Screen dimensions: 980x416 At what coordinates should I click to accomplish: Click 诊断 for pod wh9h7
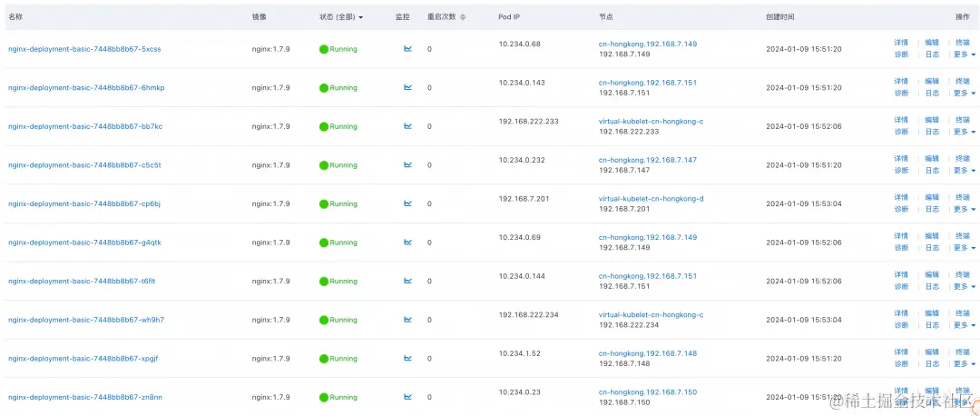[901, 325]
